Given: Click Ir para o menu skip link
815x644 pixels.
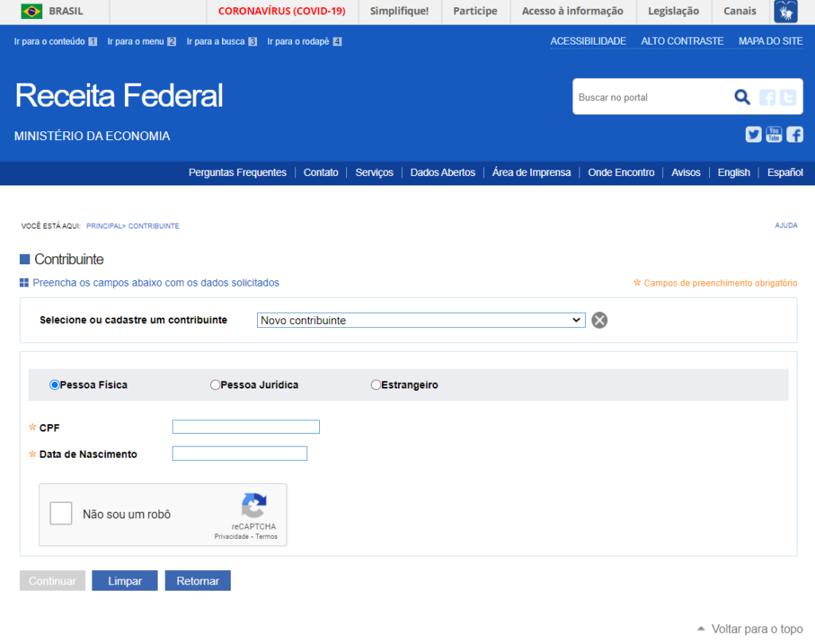Looking at the screenshot, I should (142, 41).
